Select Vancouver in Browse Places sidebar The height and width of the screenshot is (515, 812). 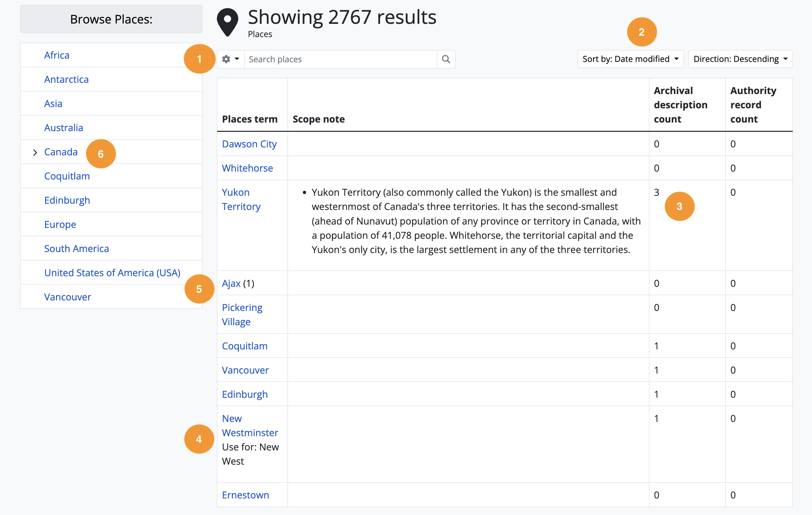click(x=68, y=297)
